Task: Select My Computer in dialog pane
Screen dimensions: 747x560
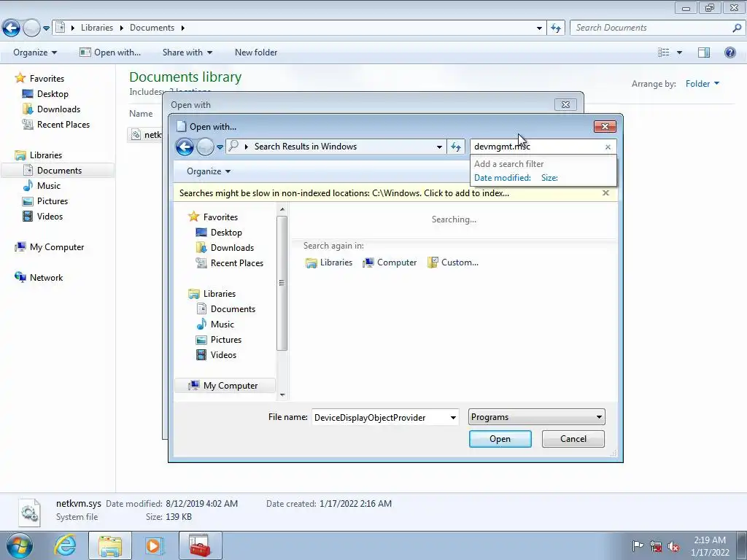Action: [225, 386]
